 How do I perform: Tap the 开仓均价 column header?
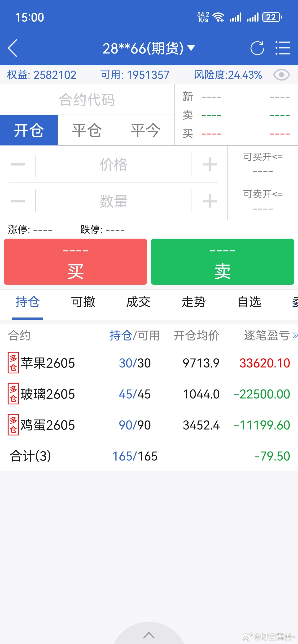click(197, 335)
